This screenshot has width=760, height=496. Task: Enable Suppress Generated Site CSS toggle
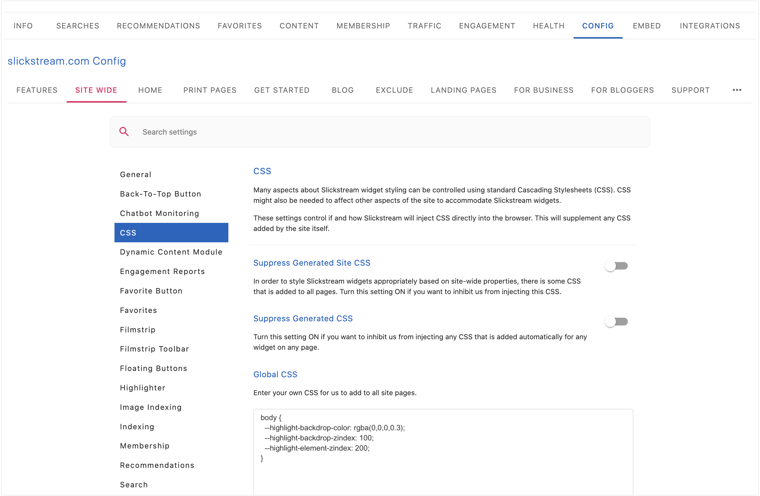click(616, 266)
